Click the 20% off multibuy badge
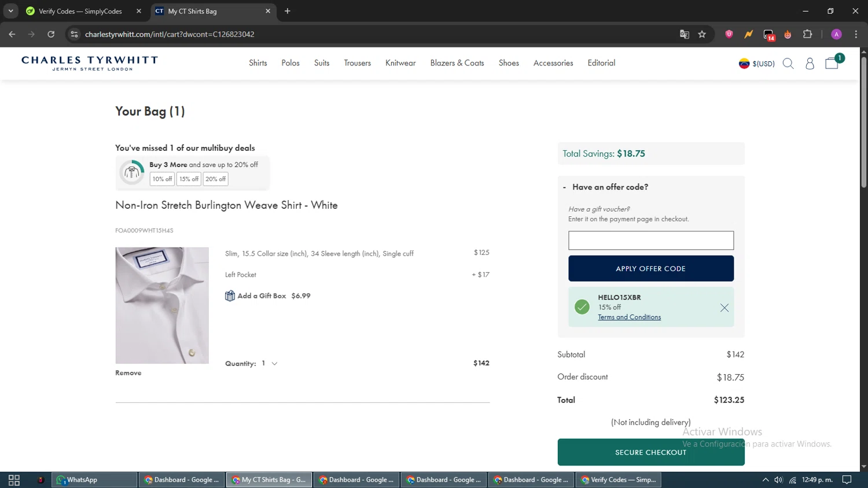The image size is (868, 488). coord(215,179)
